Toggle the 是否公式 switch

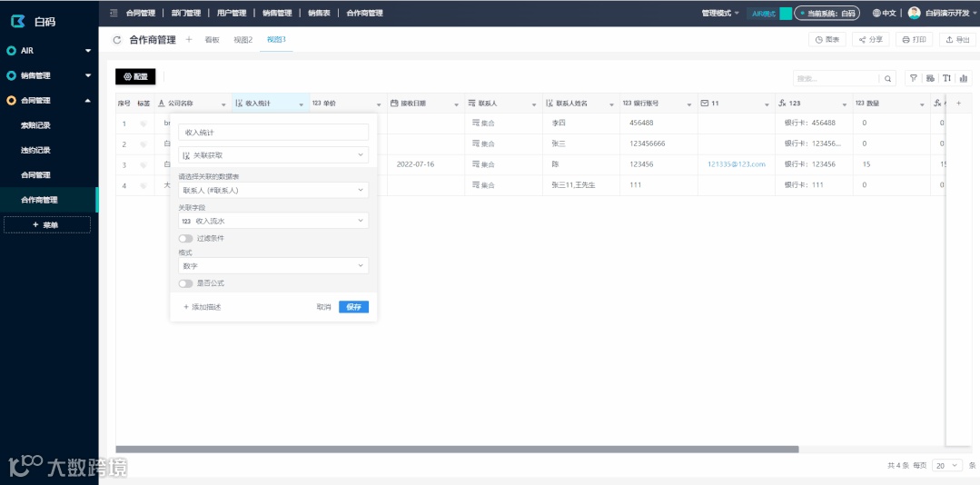[185, 283]
